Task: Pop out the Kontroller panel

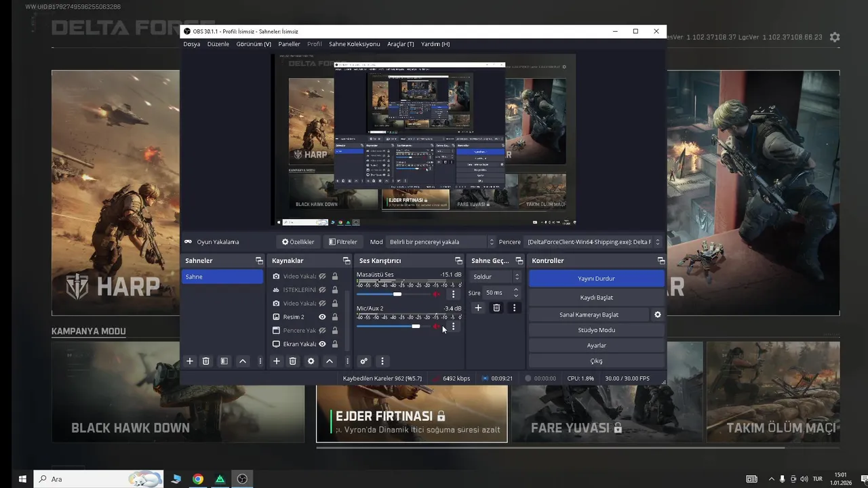Action: click(x=661, y=261)
